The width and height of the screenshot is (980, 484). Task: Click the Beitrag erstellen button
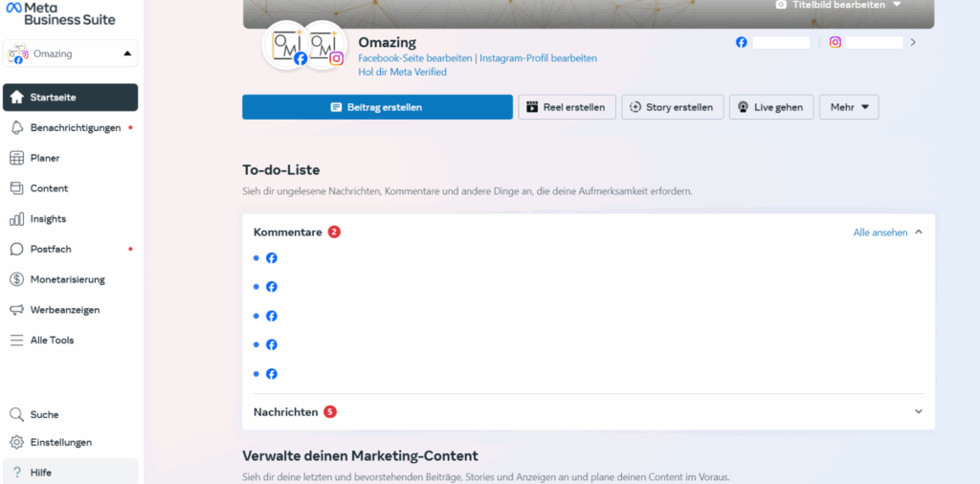377,107
